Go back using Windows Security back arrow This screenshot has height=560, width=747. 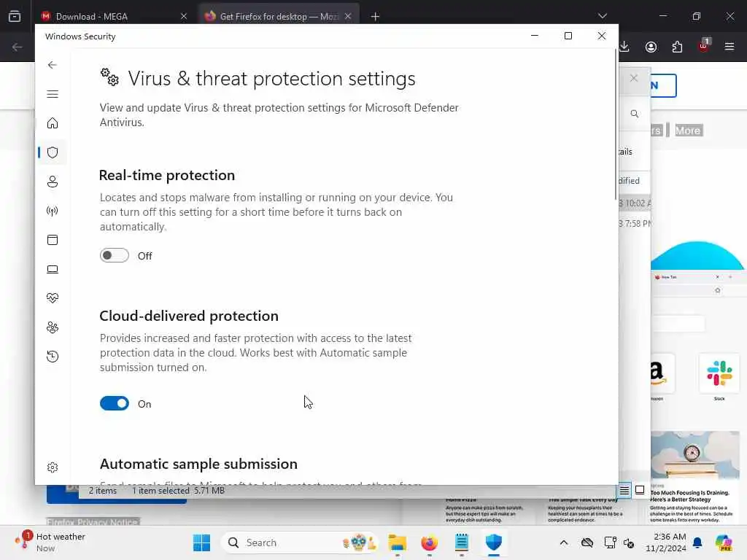[x=53, y=65]
